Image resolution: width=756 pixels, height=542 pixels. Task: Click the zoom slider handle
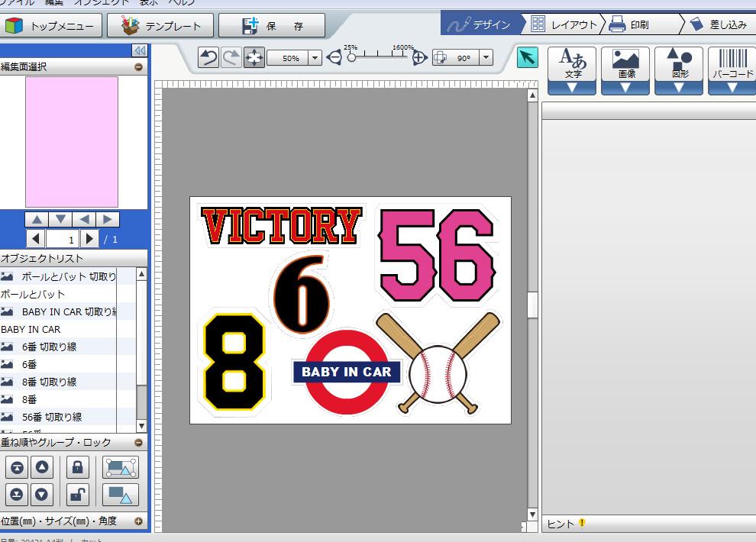[x=351, y=57]
